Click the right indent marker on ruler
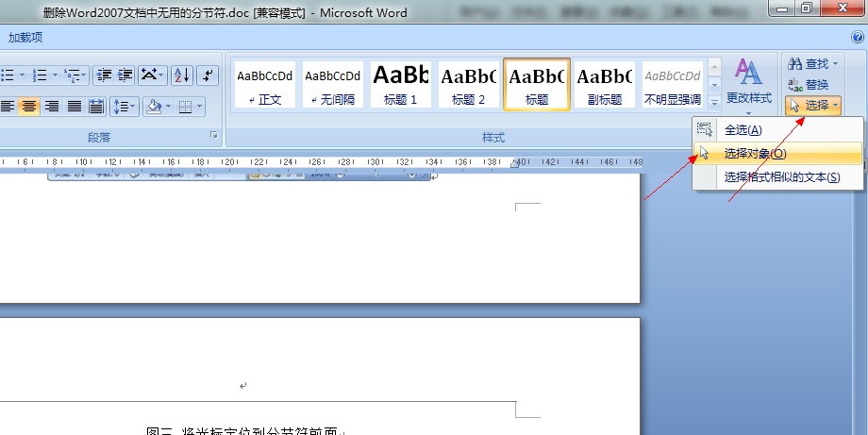This screenshot has width=868, height=435. click(515, 164)
